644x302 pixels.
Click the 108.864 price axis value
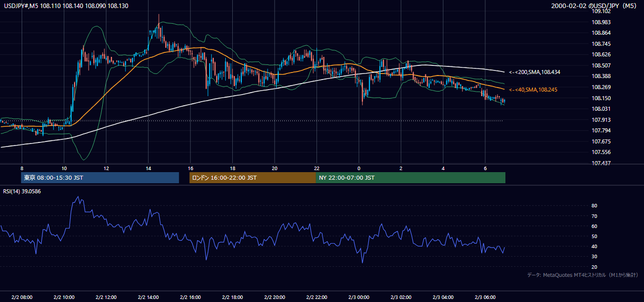coord(601,33)
